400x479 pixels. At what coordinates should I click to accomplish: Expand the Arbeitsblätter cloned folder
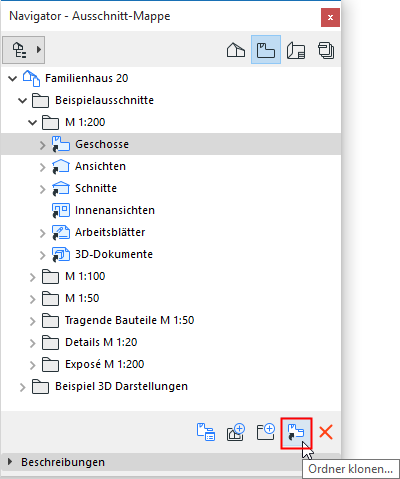click(42, 233)
